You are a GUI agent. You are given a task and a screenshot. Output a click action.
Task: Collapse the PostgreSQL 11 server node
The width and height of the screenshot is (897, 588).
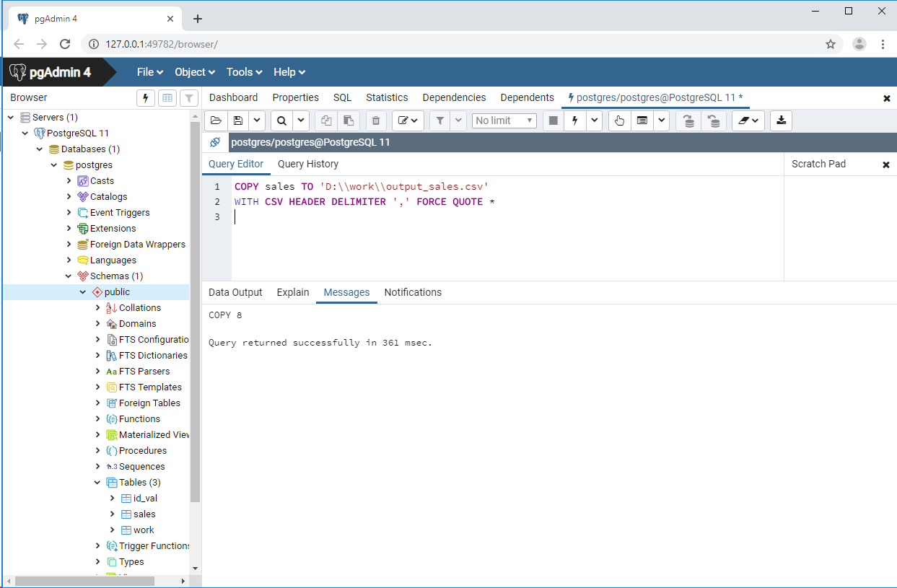(25, 133)
